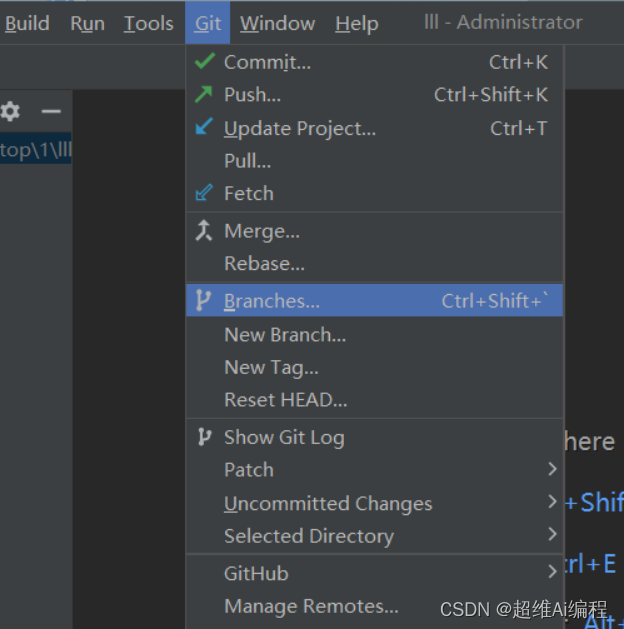This screenshot has height=629, width=624.
Task: Open the Selected Directory entry
Action: point(375,536)
